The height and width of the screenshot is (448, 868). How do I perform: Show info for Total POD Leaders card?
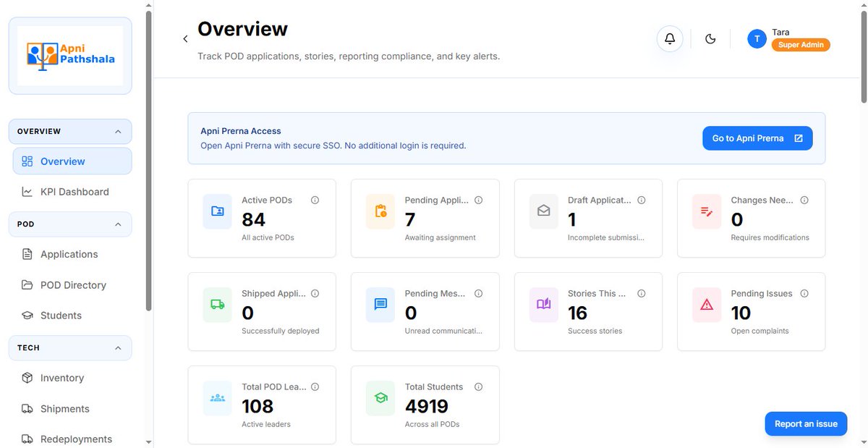click(315, 387)
